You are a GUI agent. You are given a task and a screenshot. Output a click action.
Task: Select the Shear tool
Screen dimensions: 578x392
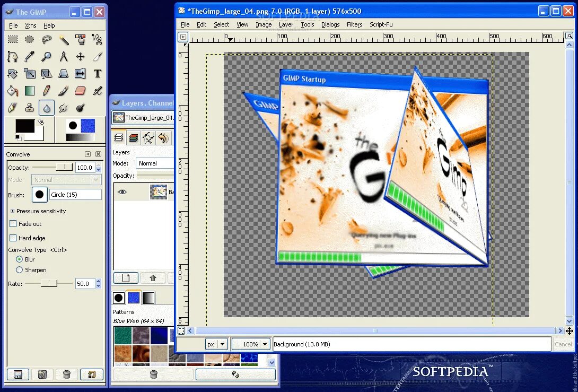[47, 73]
